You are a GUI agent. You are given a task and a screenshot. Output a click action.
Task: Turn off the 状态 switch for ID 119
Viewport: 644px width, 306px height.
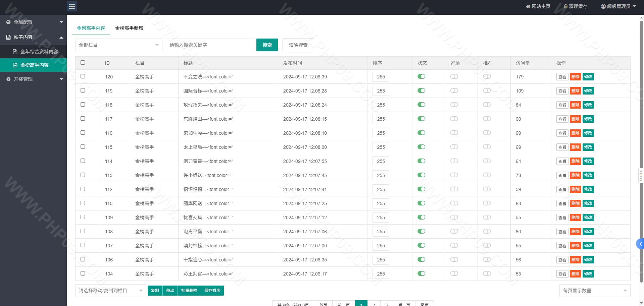pos(422,90)
